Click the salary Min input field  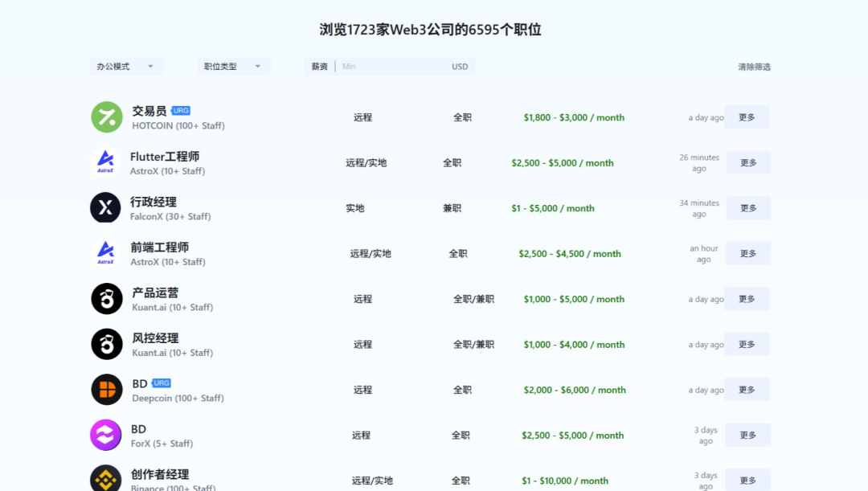pos(390,67)
